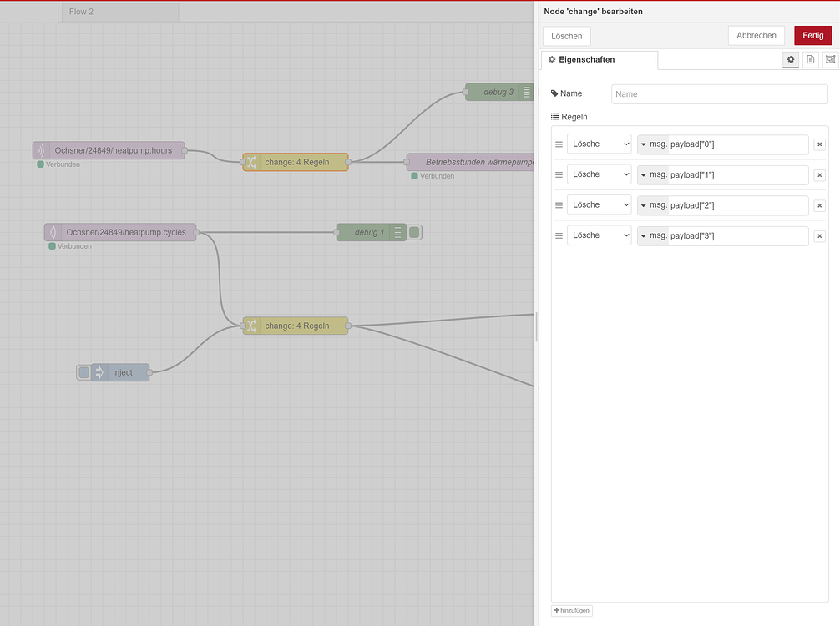840x626 pixels.
Task: Open msg. type selector for payload["1"]
Action: click(653, 175)
